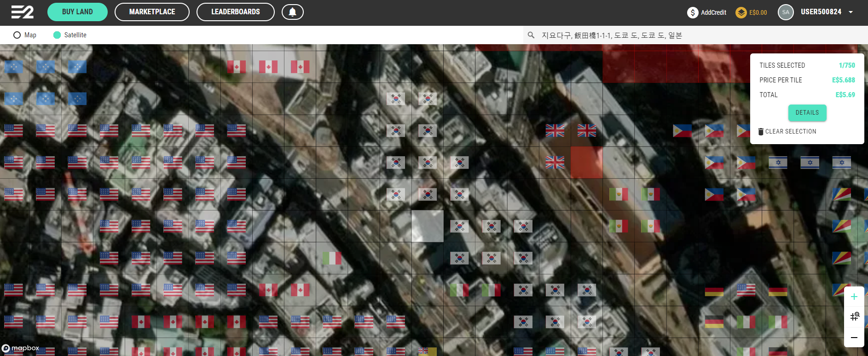Viewport: 868px width, 356px height.
Task: Open the Leaderboards page
Action: [x=236, y=12]
